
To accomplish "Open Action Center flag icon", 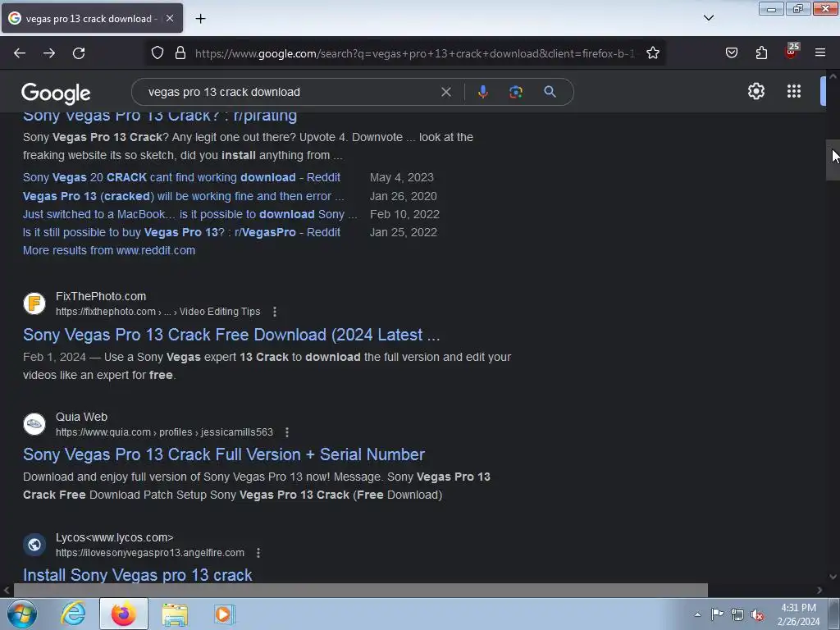I will tap(717, 614).
